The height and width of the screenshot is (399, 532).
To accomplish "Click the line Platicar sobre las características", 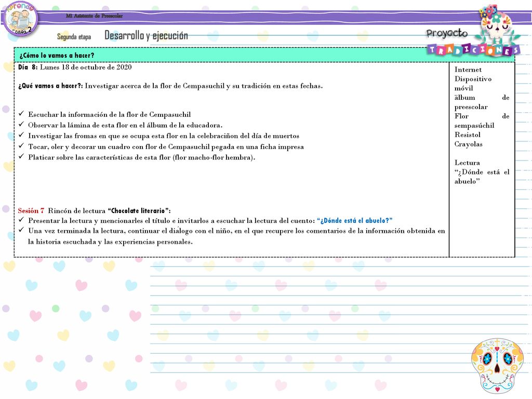I will 141,157.
